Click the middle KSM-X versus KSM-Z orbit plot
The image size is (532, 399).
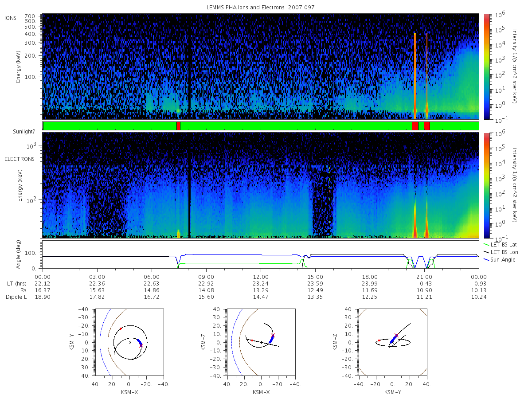[x=261, y=342]
